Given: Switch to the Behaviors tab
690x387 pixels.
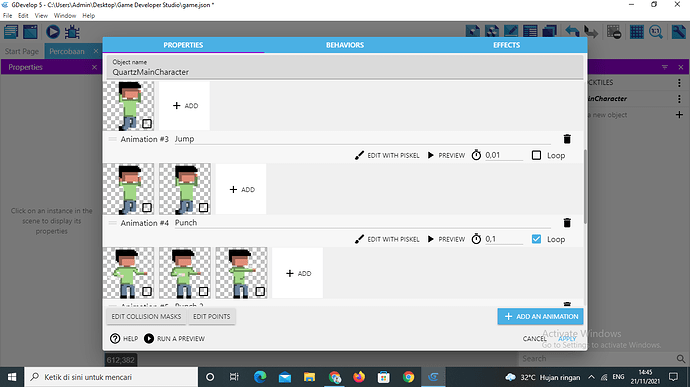Looking at the screenshot, I should (x=345, y=45).
